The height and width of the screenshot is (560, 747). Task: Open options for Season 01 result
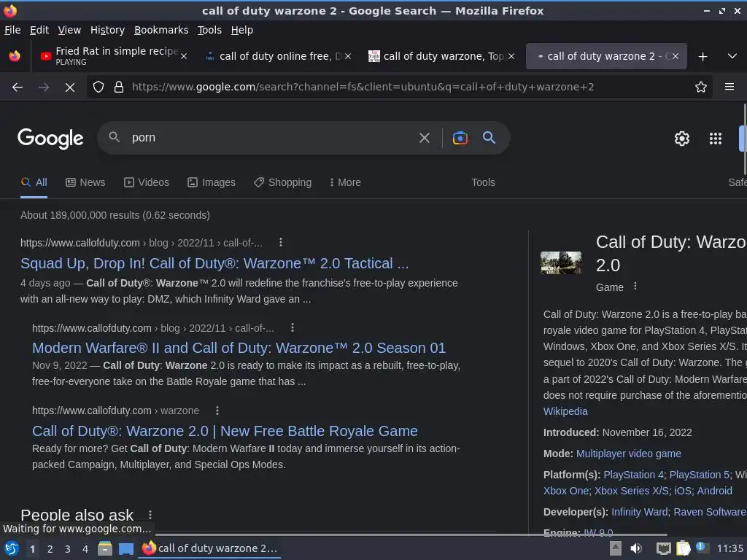tap(292, 327)
